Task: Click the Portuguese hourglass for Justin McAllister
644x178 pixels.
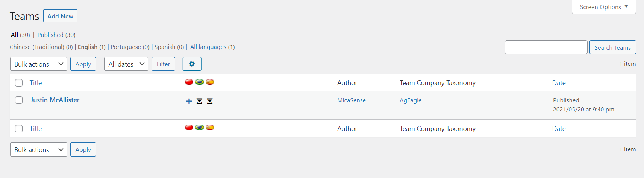Action: 200,101
